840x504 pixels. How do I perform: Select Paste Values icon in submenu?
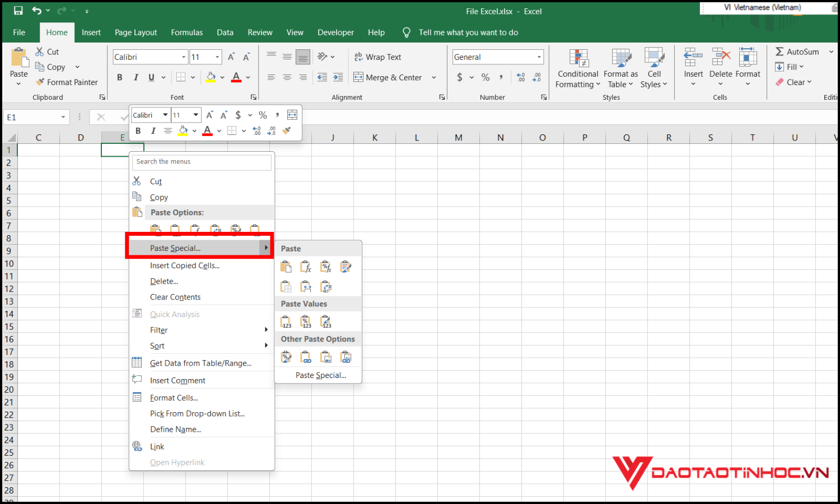(x=286, y=321)
